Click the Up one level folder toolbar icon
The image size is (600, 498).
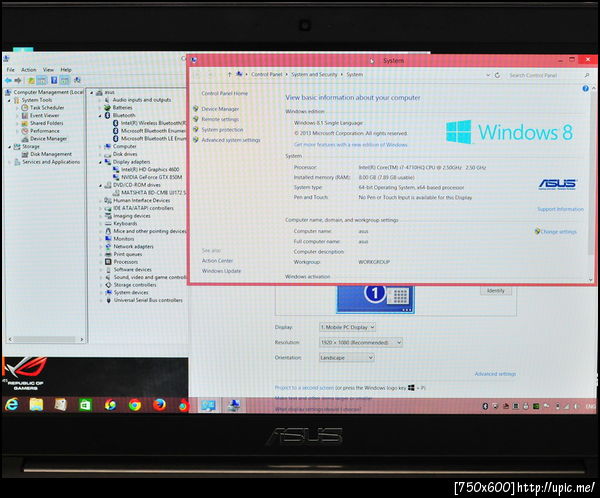[31, 80]
